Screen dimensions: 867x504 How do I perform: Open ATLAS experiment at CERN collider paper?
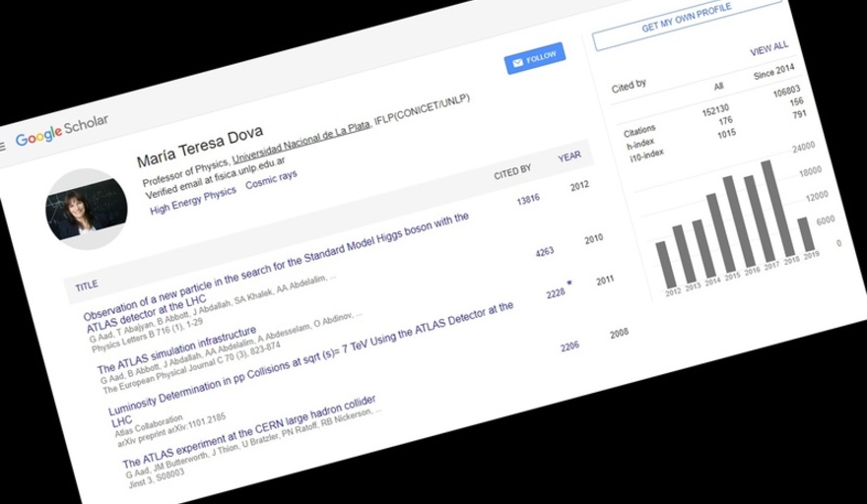coord(249,431)
